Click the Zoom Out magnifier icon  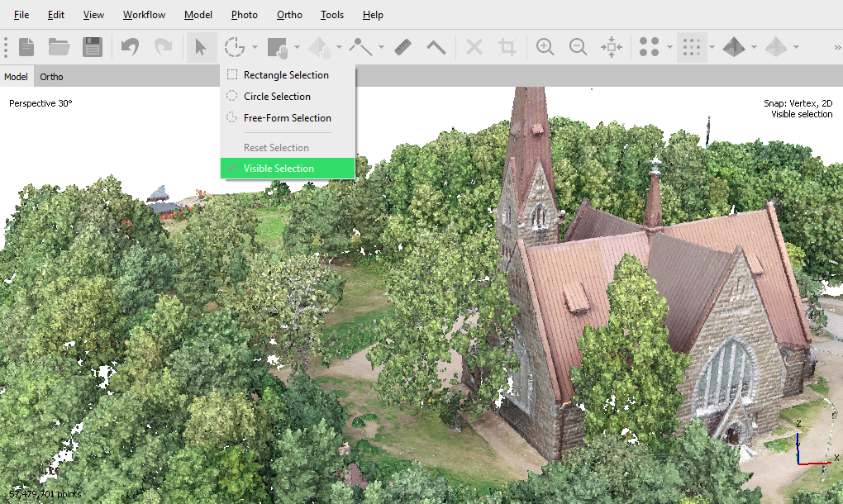tap(579, 47)
